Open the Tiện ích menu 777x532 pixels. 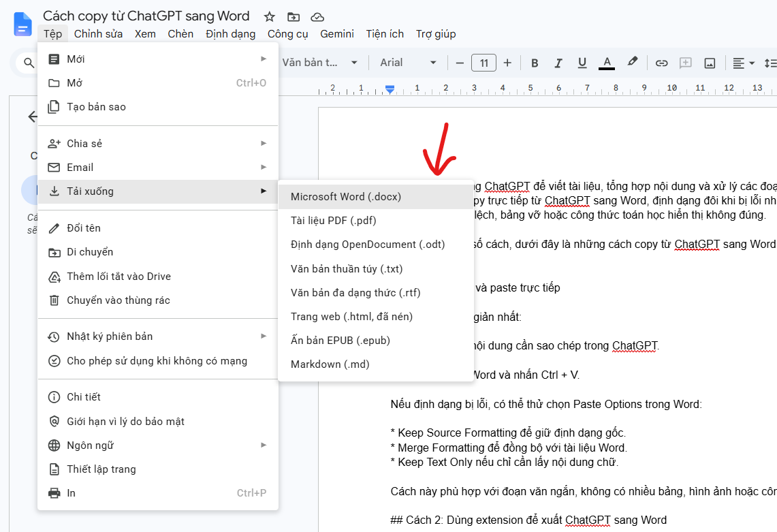pyautogui.click(x=385, y=33)
